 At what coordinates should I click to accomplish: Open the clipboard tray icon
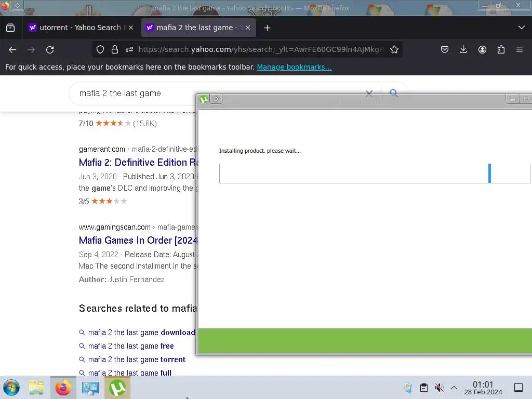(424, 388)
